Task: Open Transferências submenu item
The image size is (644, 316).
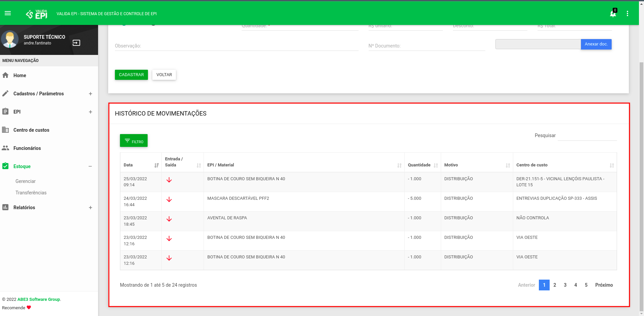Action: tap(31, 193)
